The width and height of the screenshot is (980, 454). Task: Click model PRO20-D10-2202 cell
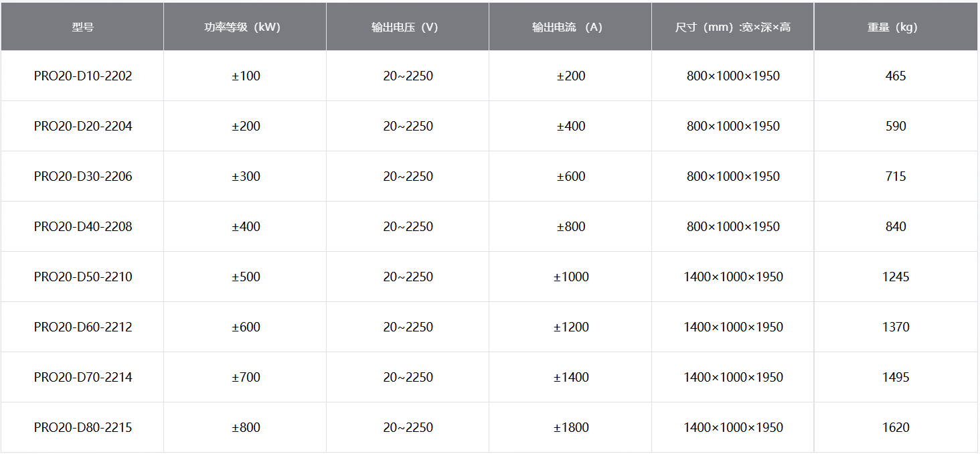pyautogui.click(x=83, y=76)
